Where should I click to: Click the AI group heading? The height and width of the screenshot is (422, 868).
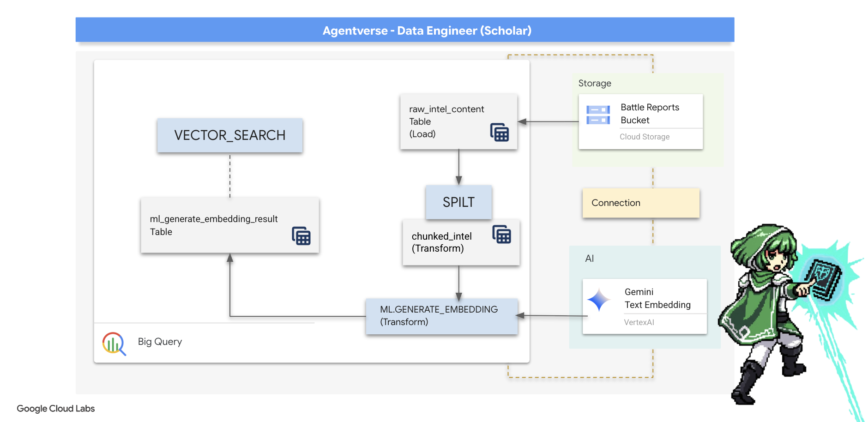(589, 259)
